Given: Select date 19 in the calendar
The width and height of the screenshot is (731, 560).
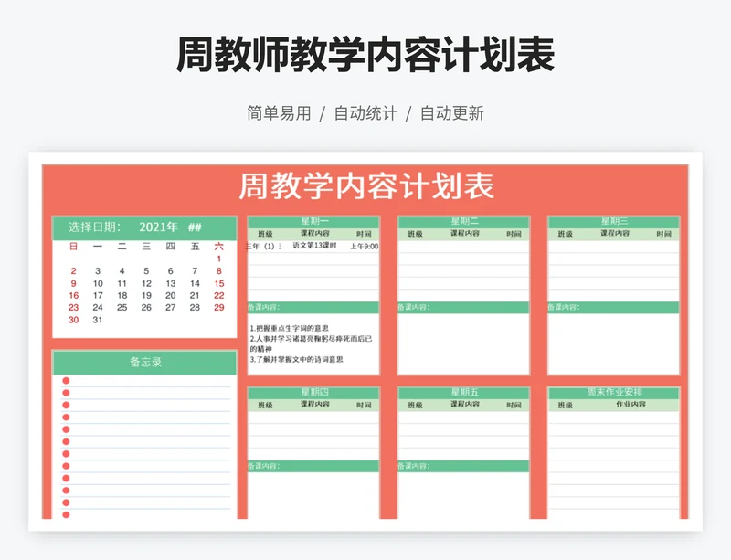Looking at the screenshot, I should pyautogui.click(x=146, y=296).
